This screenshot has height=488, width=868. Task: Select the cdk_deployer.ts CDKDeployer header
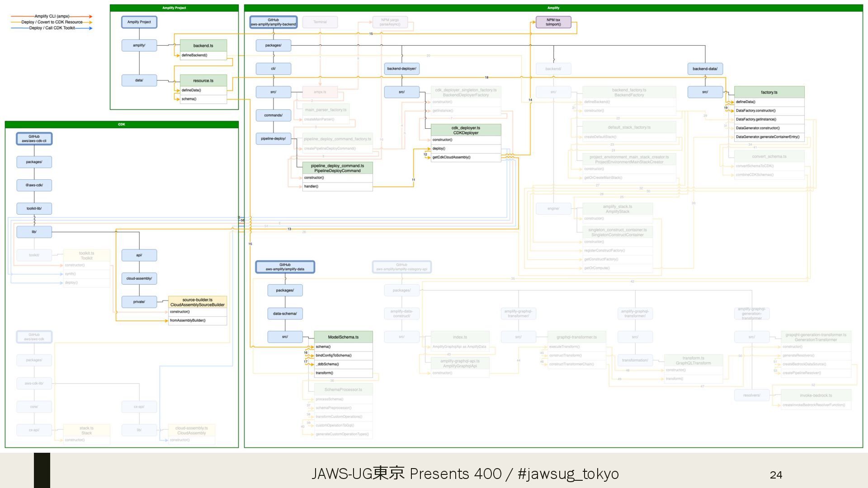point(466,130)
